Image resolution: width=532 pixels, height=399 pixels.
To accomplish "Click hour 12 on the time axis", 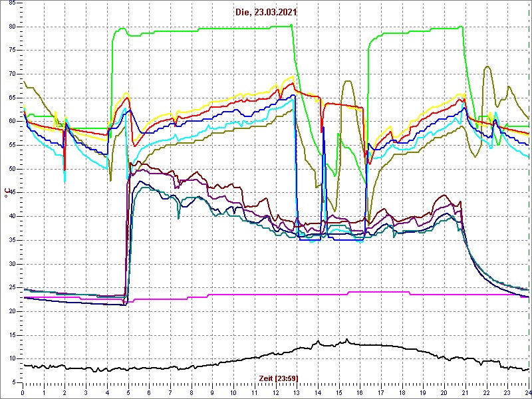I will click(x=275, y=392).
